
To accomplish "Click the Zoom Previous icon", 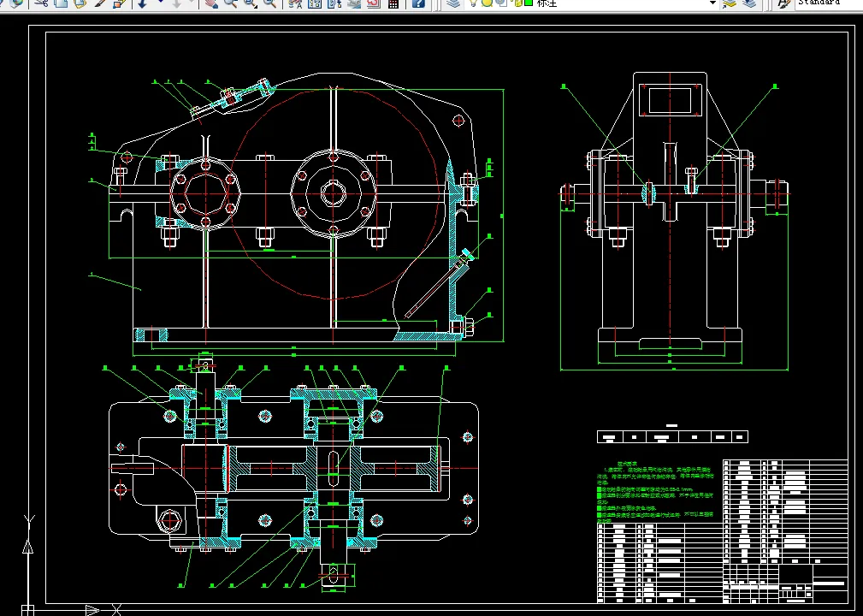I will pyautogui.click(x=269, y=3).
